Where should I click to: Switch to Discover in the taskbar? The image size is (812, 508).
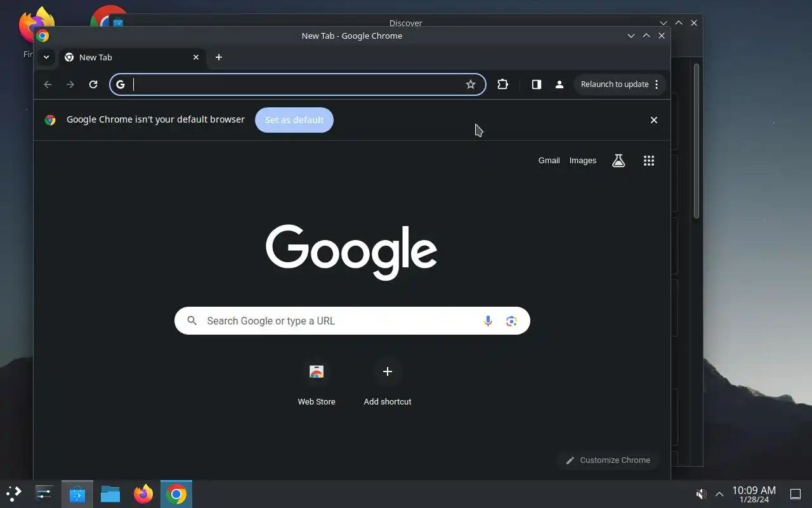click(77, 494)
